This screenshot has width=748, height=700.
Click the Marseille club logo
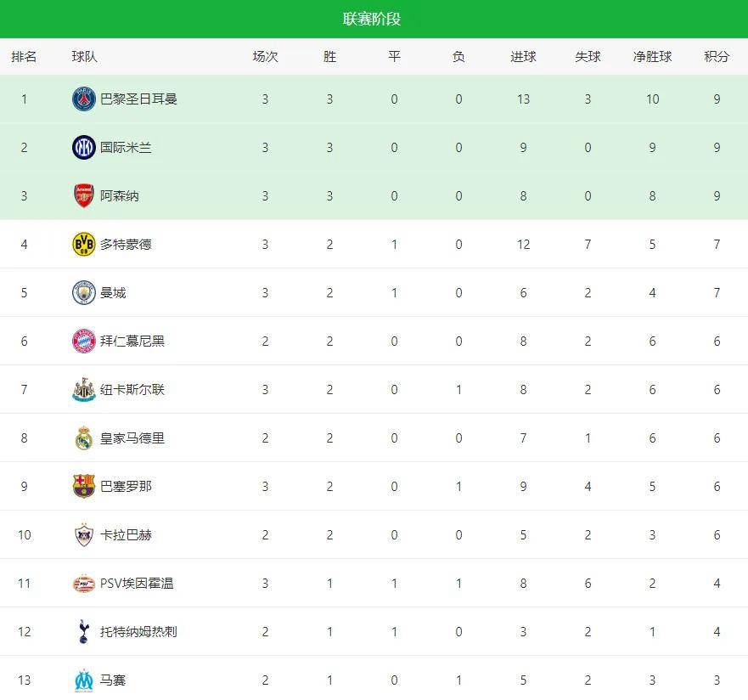pos(84,680)
